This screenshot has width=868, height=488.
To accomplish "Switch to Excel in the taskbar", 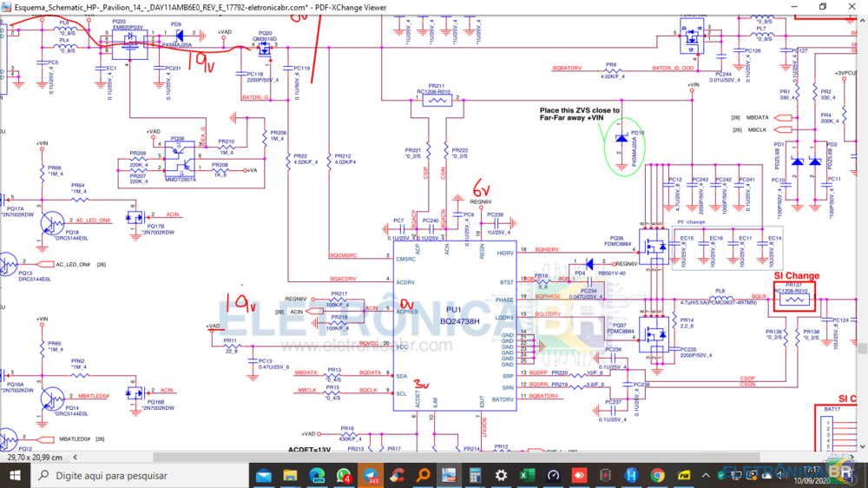I will point(527,475).
